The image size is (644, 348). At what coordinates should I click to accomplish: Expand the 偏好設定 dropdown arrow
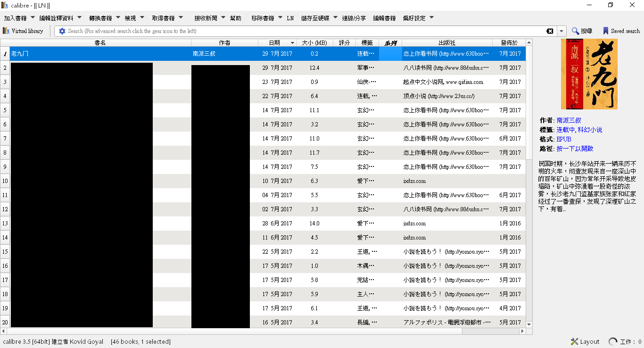(431, 18)
